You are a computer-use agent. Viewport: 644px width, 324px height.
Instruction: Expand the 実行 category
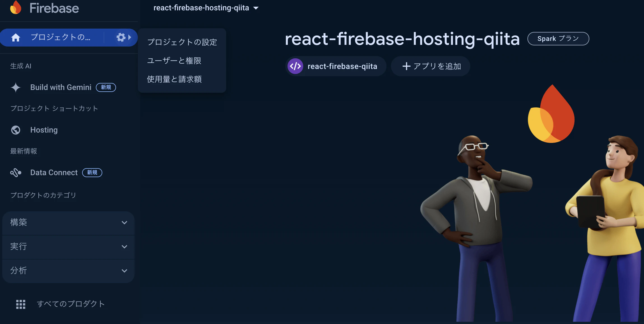point(68,247)
